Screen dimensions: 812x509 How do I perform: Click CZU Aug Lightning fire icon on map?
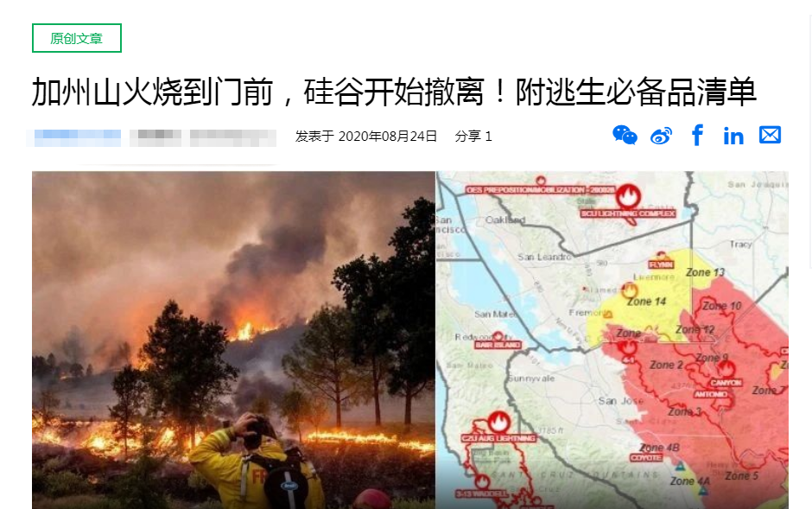pos(498,422)
